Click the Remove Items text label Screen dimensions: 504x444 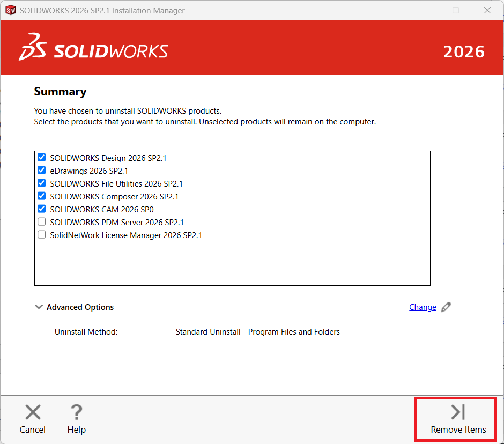tap(458, 430)
